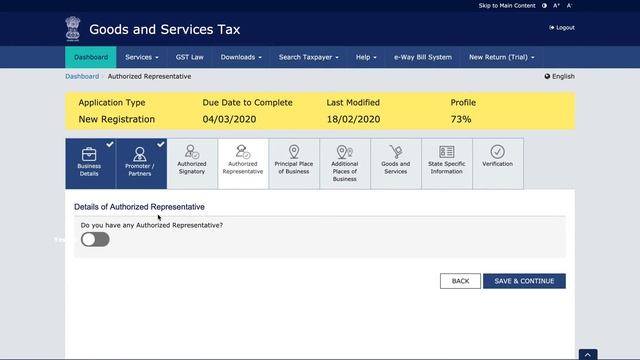Viewport: 640px width, 360px height.
Task: Change language from English
Action: (559, 76)
